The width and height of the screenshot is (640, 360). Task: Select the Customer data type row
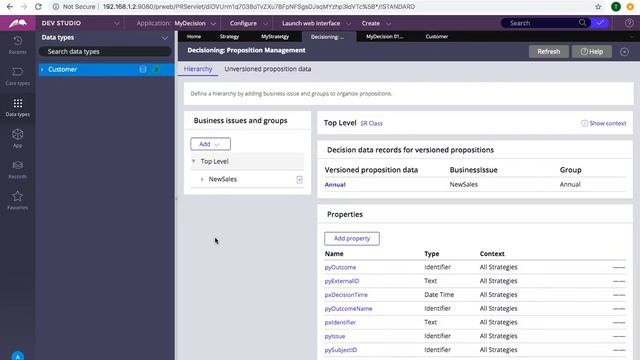pos(106,69)
